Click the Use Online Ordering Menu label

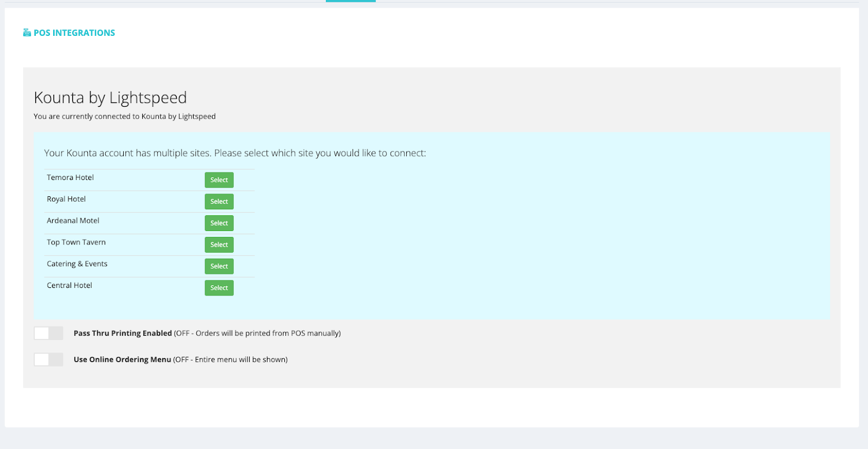[122, 360]
